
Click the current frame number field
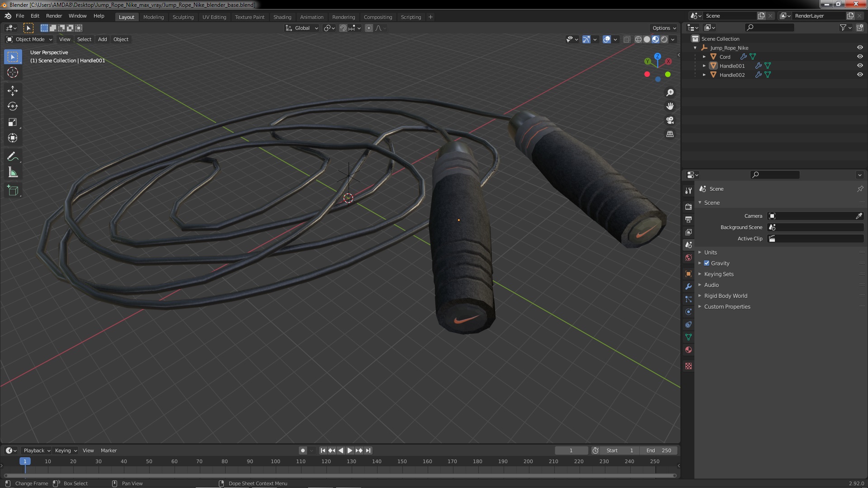pos(571,450)
